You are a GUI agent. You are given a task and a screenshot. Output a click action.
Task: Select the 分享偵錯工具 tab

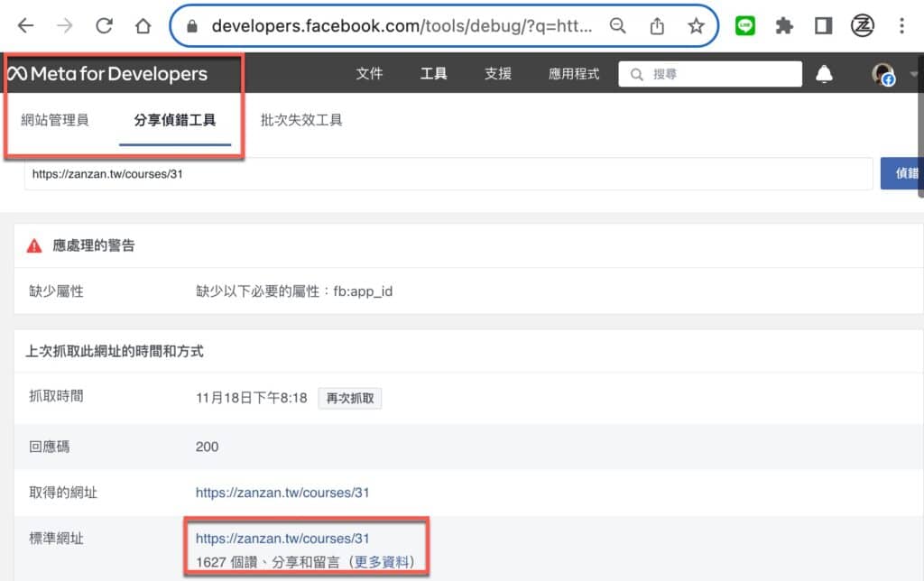pyautogui.click(x=175, y=120)
